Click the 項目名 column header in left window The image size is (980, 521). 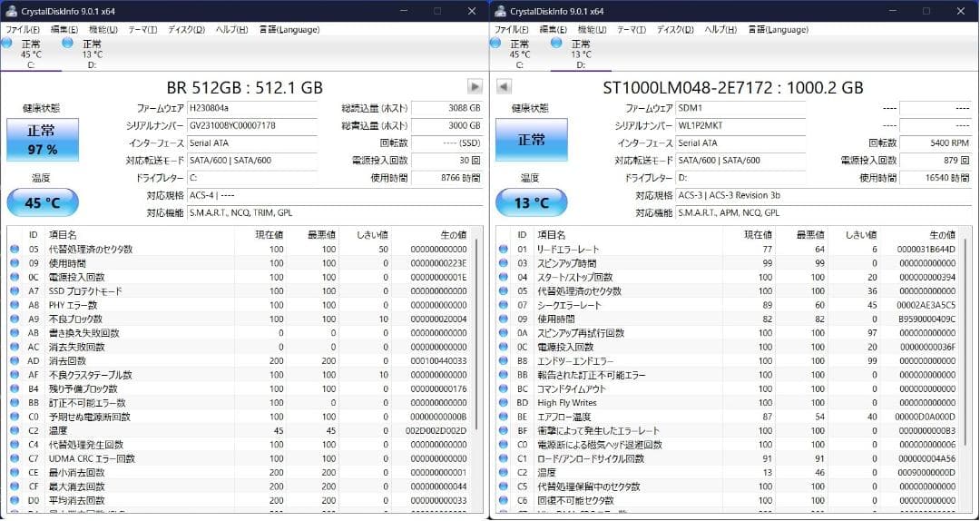point(139,234)
